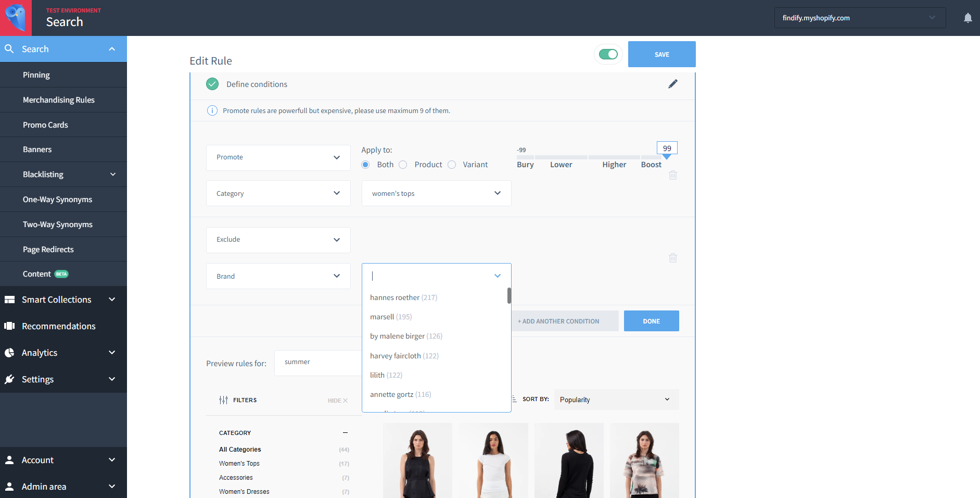Select All Categories filter
Viewport: 980px width, 498px height.
240,450
